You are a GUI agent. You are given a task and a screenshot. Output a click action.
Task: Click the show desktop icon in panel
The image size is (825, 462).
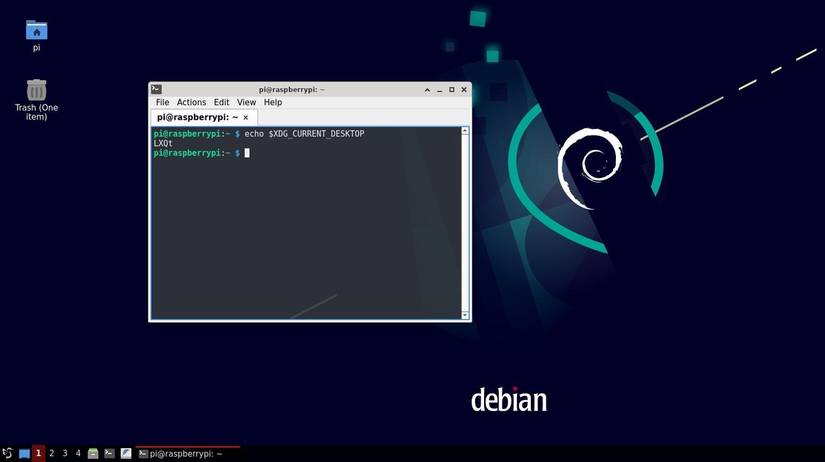[24, 453]
